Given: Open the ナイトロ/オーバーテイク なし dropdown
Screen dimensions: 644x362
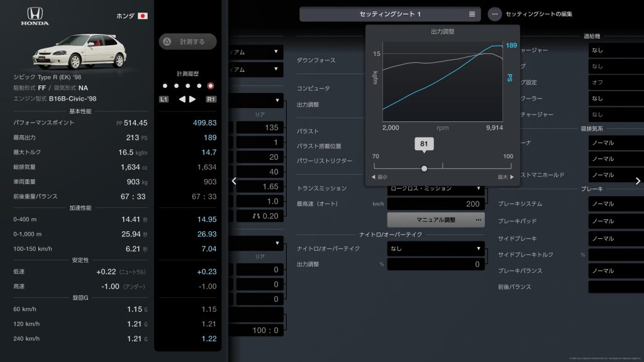Looking at the screenshot, I should pyautogui.click(x=436, y=249).
